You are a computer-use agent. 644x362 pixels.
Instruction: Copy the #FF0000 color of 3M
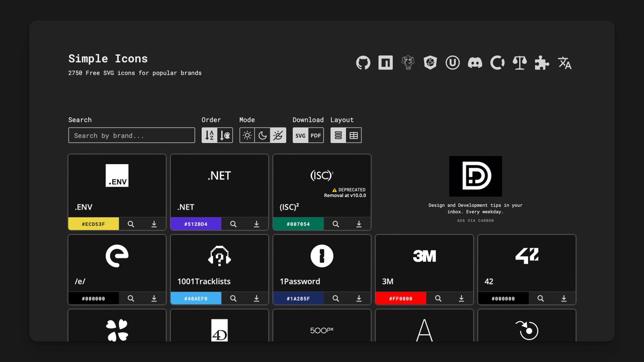401,299
